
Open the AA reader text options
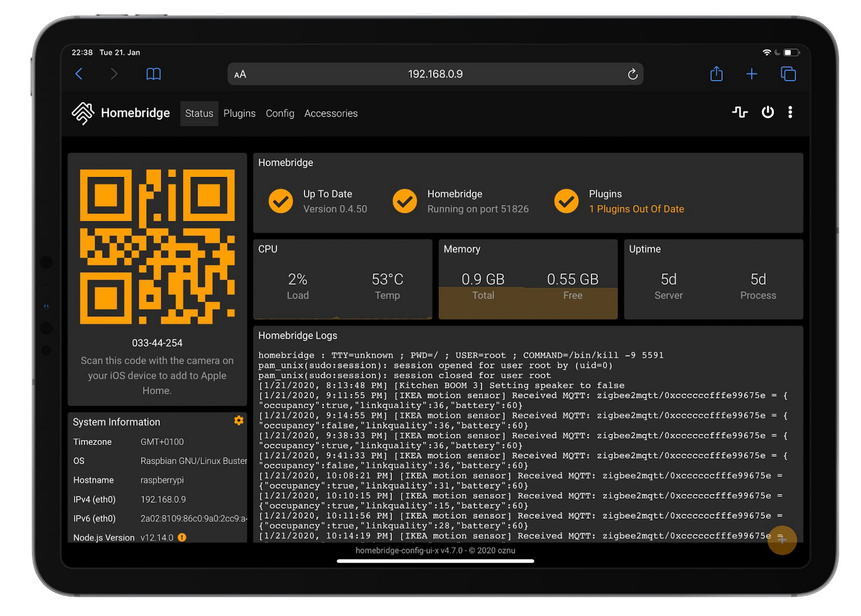tap(240, 74)
